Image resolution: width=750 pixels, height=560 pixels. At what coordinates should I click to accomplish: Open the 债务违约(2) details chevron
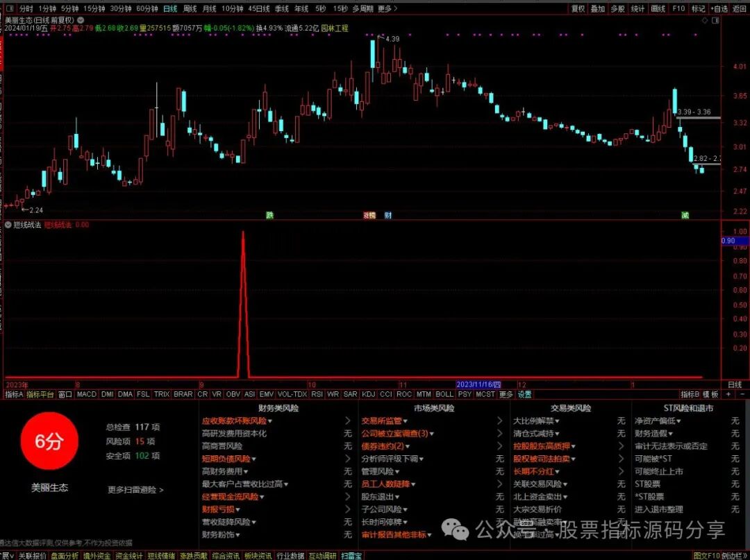coord(499,446)
